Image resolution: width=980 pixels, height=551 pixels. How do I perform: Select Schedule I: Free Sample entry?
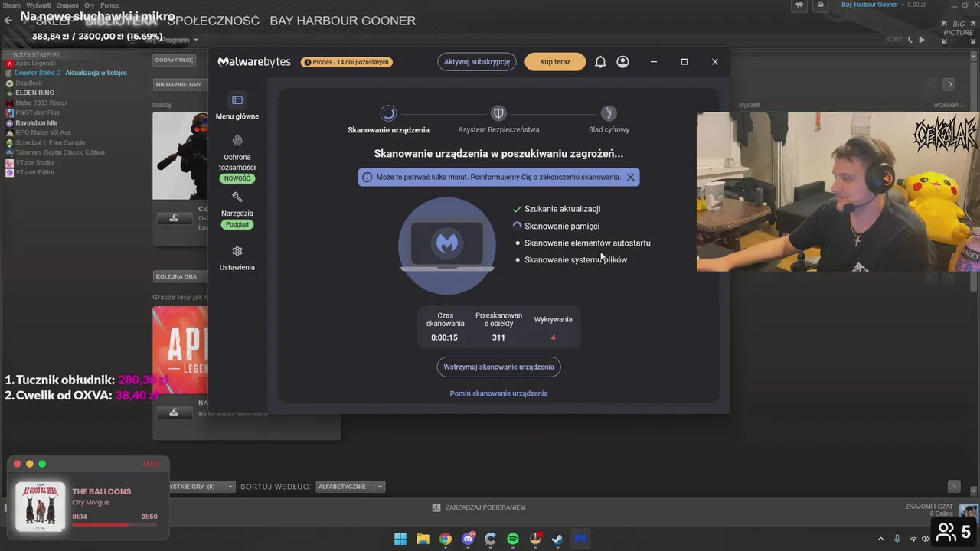[x=51, y=142]
